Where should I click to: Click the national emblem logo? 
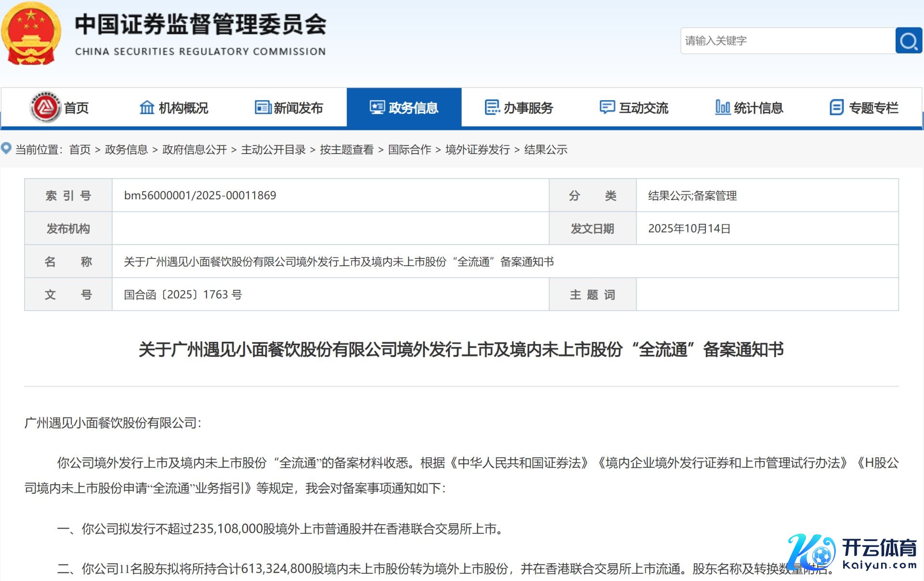pyautogui.click(x=31, y=34)
